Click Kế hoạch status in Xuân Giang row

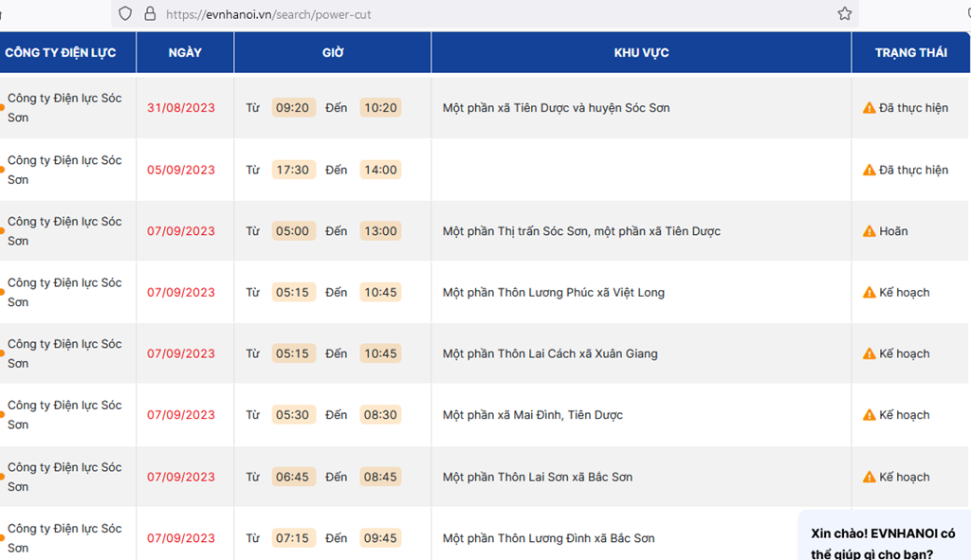904,353
